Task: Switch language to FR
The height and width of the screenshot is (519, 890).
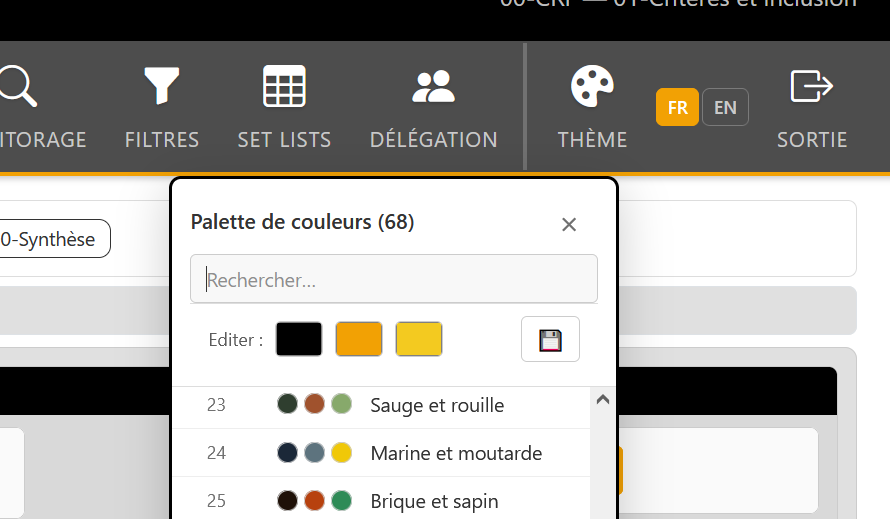Action: (677, 107)
